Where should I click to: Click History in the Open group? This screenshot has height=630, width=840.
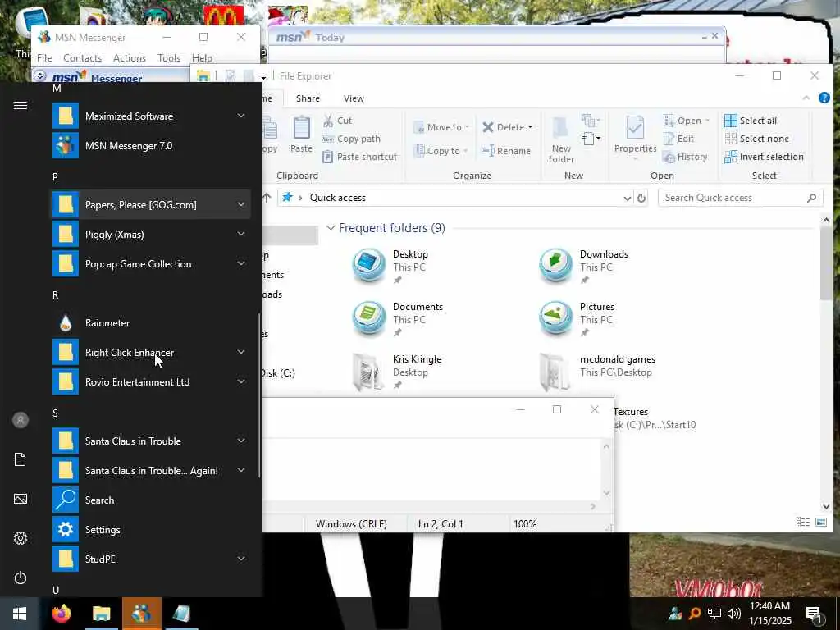[685, 157]
